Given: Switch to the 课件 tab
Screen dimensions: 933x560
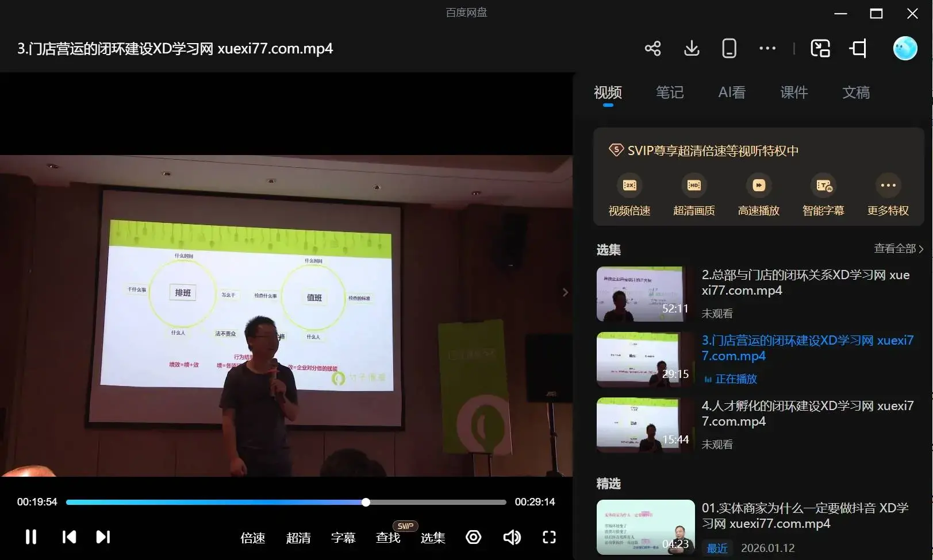Looking at the screenshot, I should (794, 92).
